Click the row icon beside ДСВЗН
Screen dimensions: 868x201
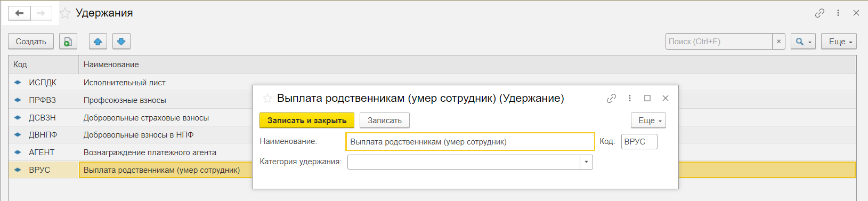coord(18,118)
